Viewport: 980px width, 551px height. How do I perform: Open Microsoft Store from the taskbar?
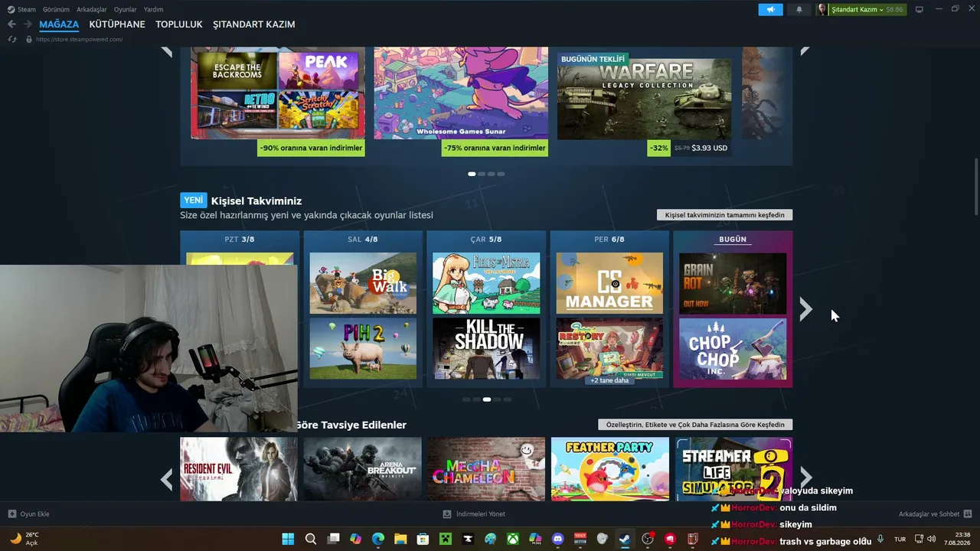coord(423,539)
